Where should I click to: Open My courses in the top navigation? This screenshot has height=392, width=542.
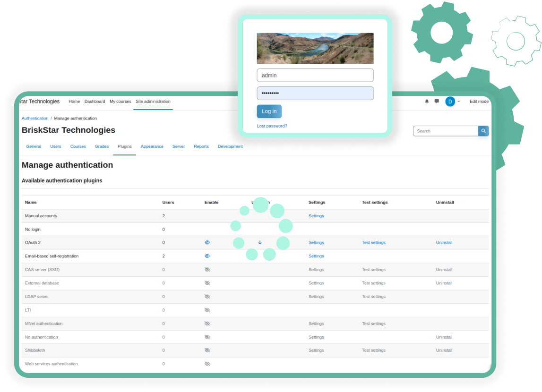[x=120, y=102]
